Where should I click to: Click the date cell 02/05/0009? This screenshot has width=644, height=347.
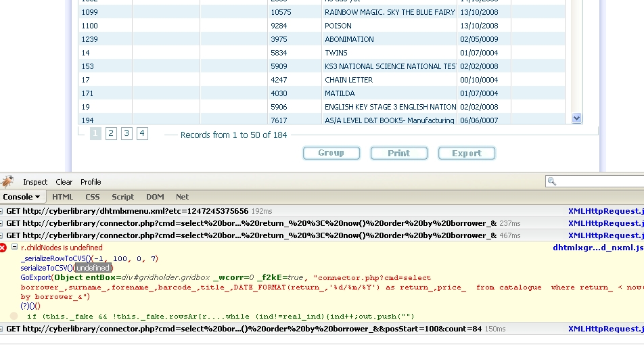[x=484, y=39]
